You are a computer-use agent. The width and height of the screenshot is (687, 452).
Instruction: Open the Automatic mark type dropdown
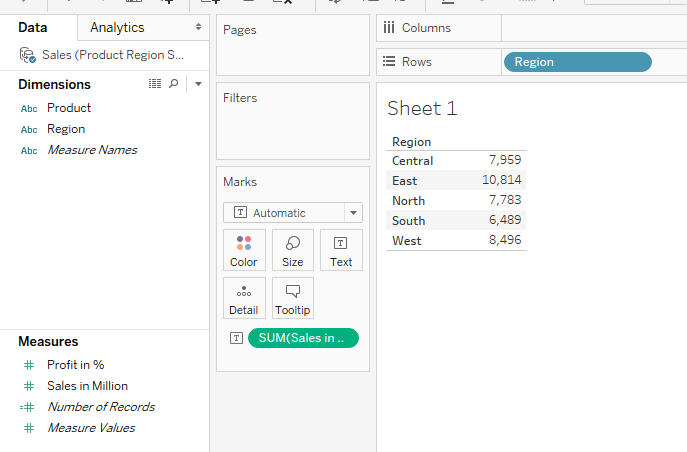(x=292, y=213)
